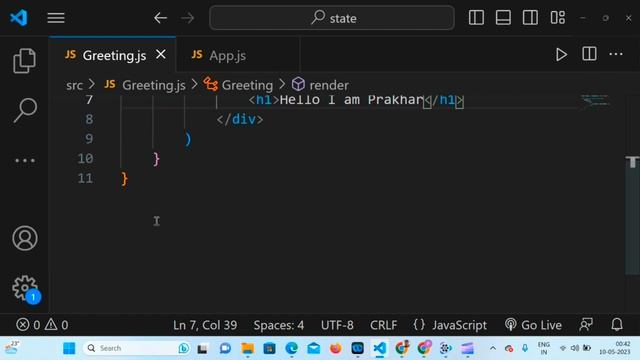The width and height of the screenshot is (640, 360).
Task: Open the Search view in activity bar
Action: [x=25, y=110]
